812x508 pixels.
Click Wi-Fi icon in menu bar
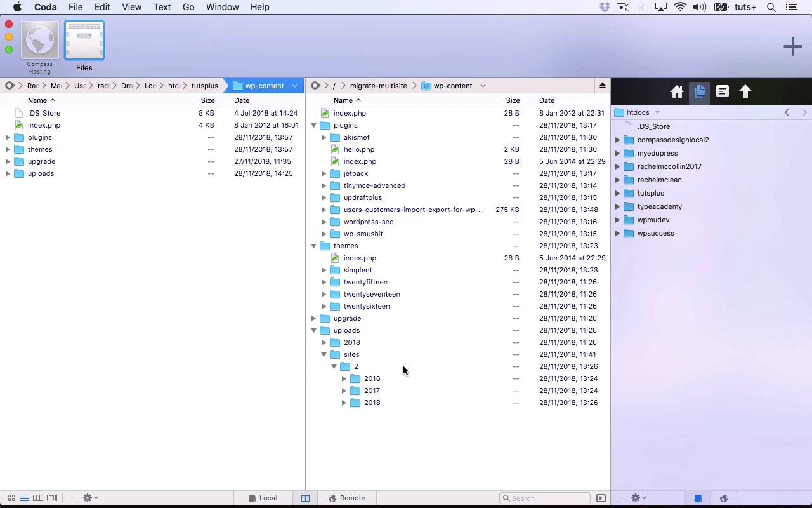[x=680, y=7]
